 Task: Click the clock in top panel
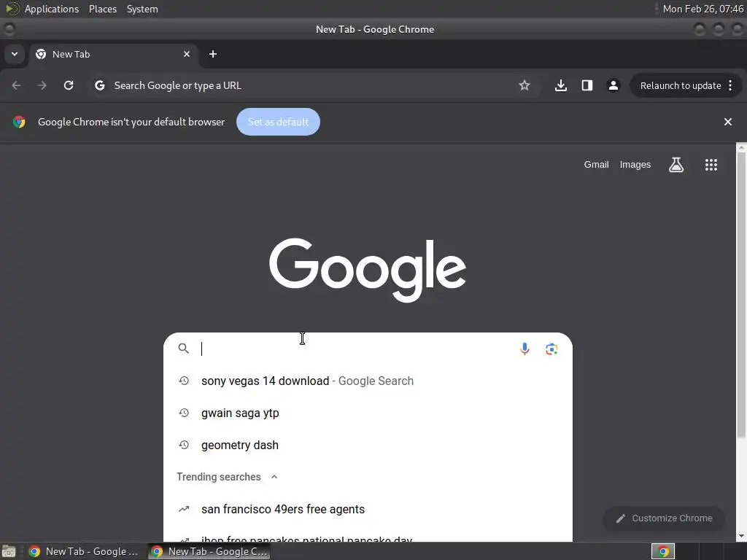click(703, 9)
